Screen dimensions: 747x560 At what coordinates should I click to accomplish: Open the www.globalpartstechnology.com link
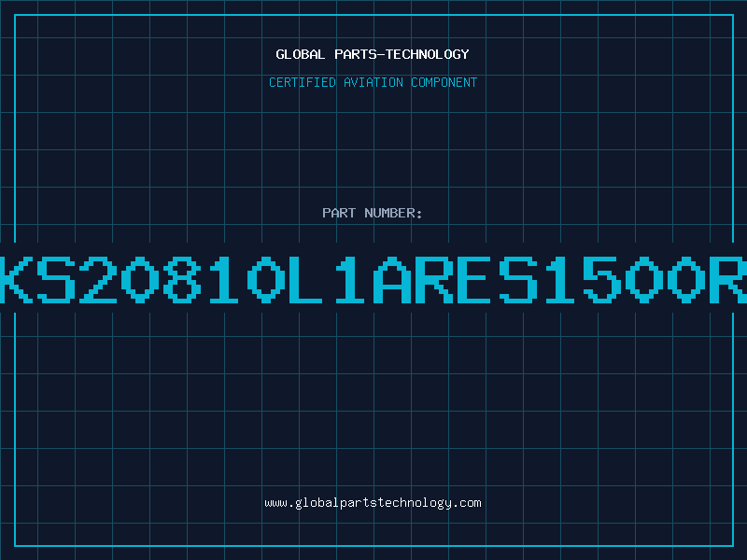point(373,503)
